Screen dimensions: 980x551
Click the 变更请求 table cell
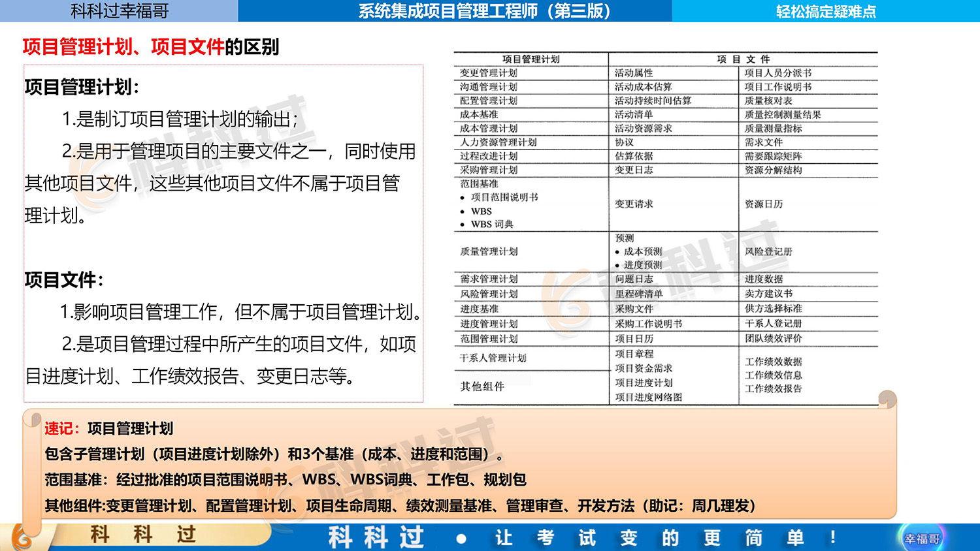[x=633, y=204]
